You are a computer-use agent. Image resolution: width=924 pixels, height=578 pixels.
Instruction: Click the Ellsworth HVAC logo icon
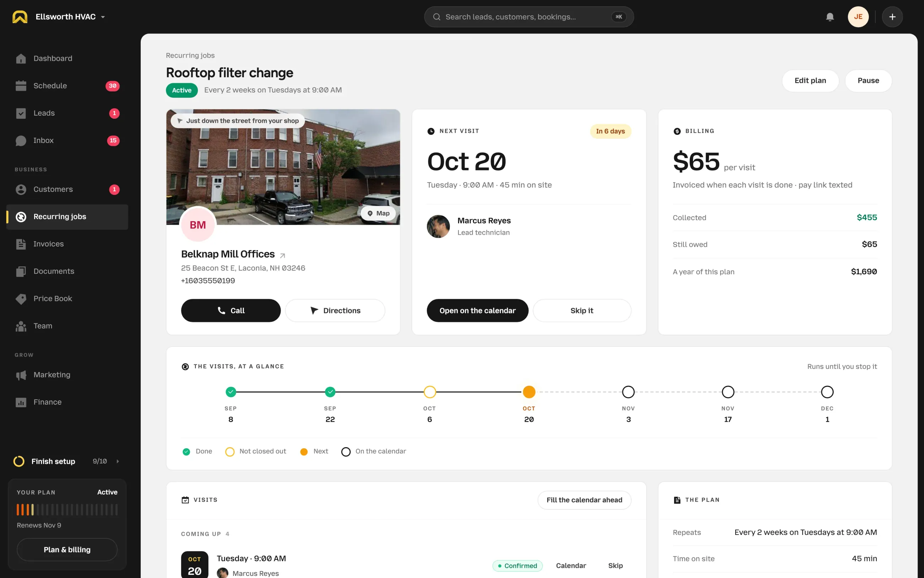coord(20,17)
